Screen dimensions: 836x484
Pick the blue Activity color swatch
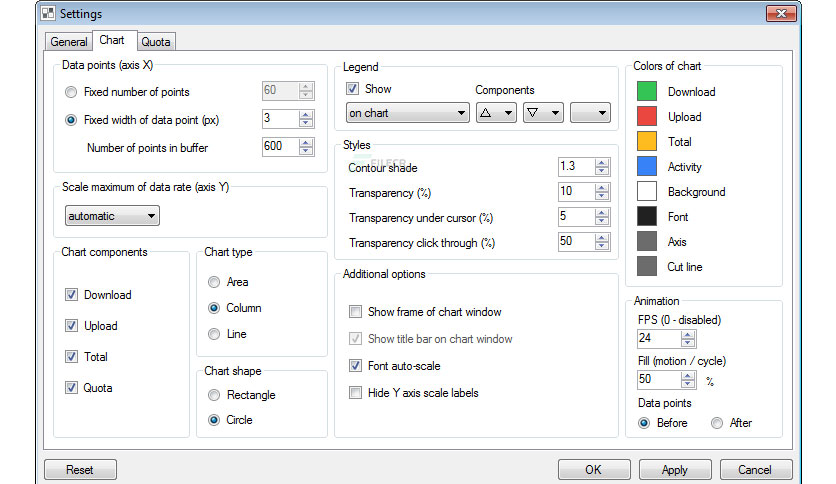[x=647, y=166]
